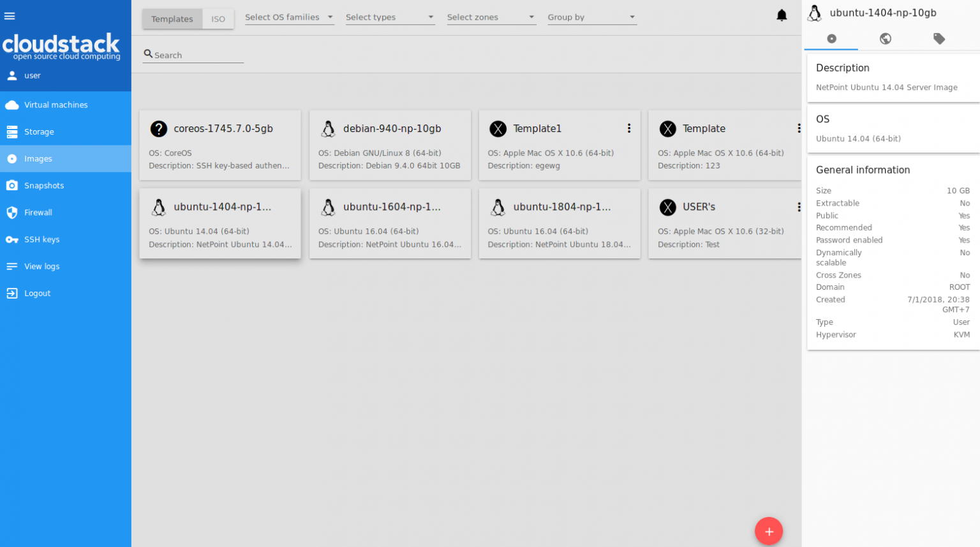Open Snapshots in the sidebar
The image size is (980, 547).
44,186
